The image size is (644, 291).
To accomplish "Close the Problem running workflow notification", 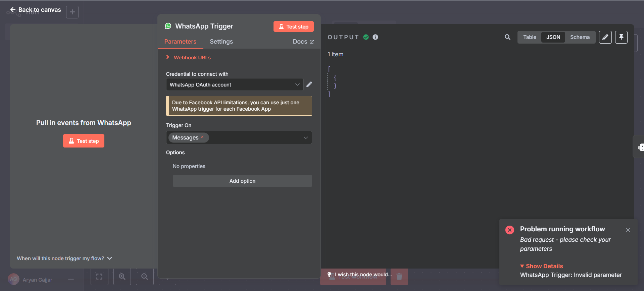I will click(x=628, y=230).
